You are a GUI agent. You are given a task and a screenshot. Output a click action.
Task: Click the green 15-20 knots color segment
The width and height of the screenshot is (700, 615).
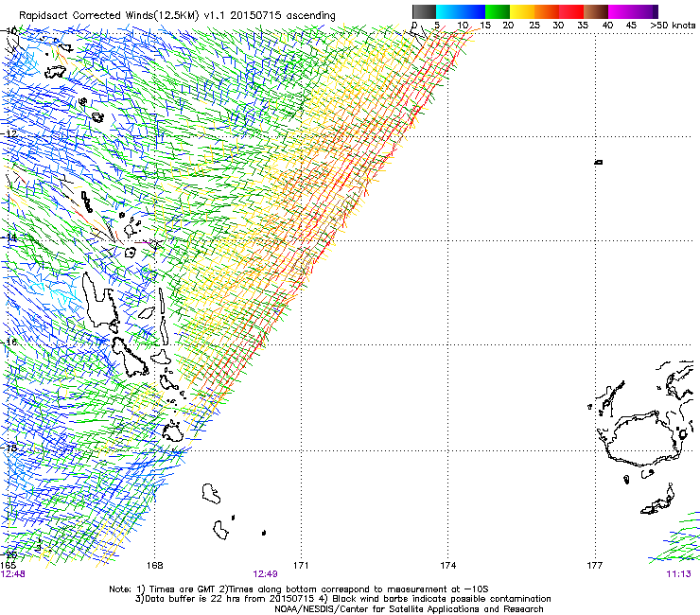(498, 11)
